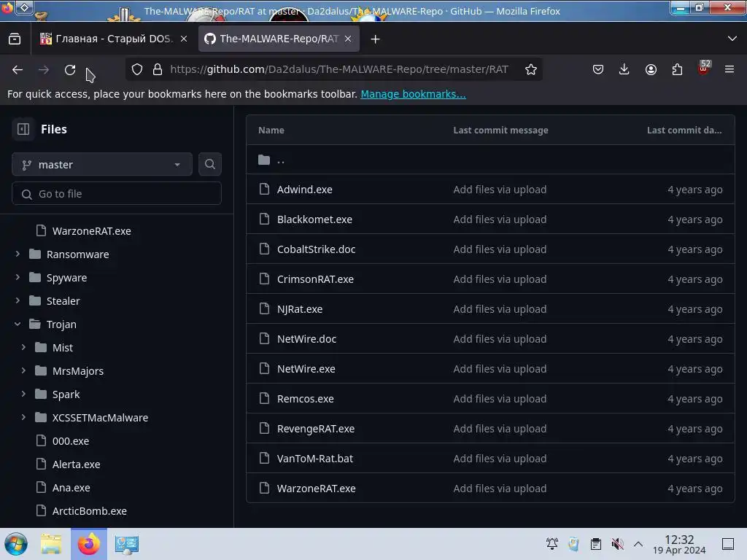Image resolution: width=747 pixels, height=560 pixels.
Task: Expand the Stealer folder
Action: (18, 300)
